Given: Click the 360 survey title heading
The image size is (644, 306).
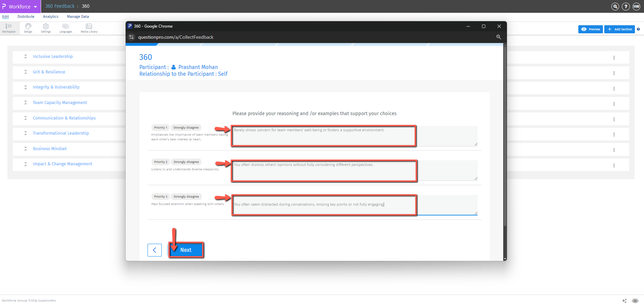Looking at the screenshot, I should (x=146, y=57).
